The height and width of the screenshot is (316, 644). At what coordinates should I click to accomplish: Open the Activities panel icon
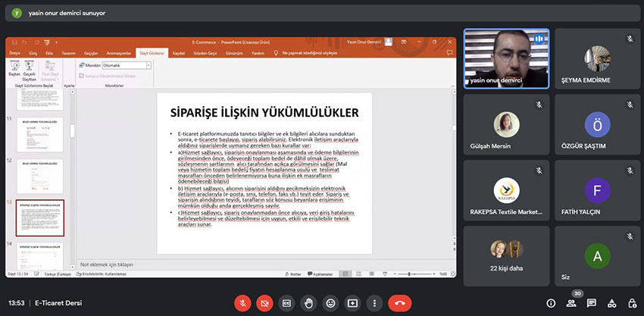click(611, 303)
